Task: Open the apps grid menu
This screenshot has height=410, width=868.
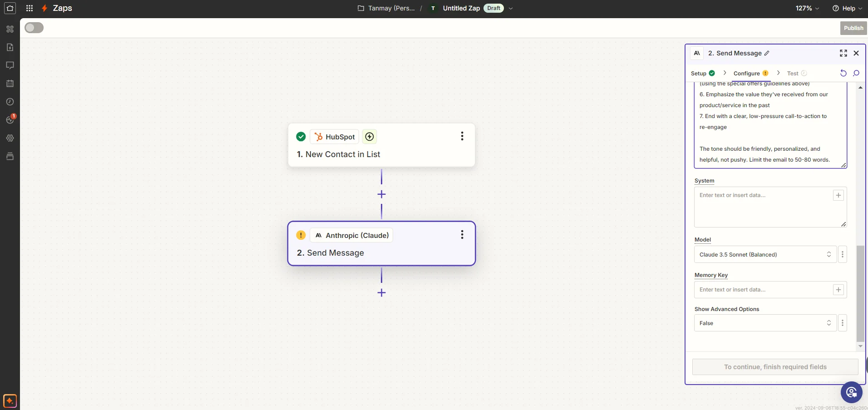Action: [x=30, y=8]
